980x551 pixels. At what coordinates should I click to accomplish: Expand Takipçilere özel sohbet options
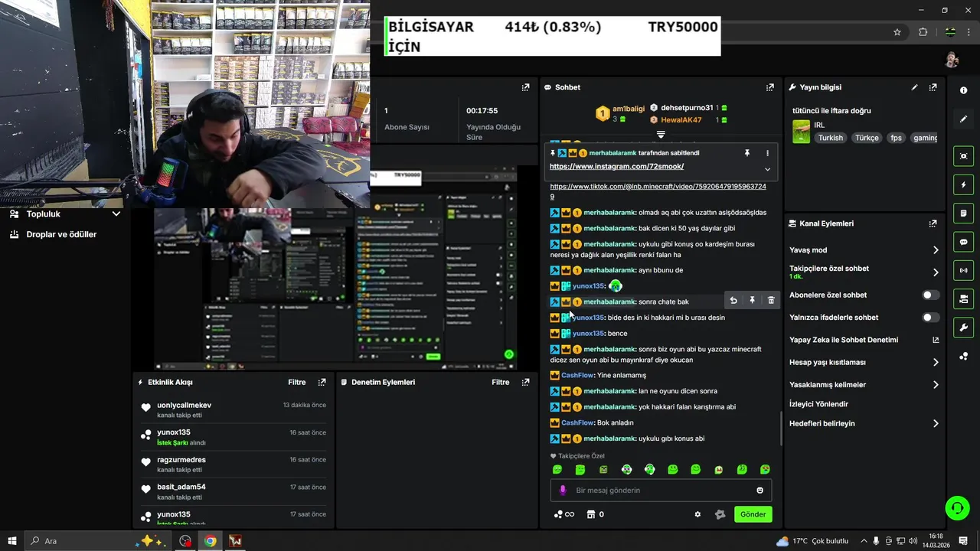(936, 272)
